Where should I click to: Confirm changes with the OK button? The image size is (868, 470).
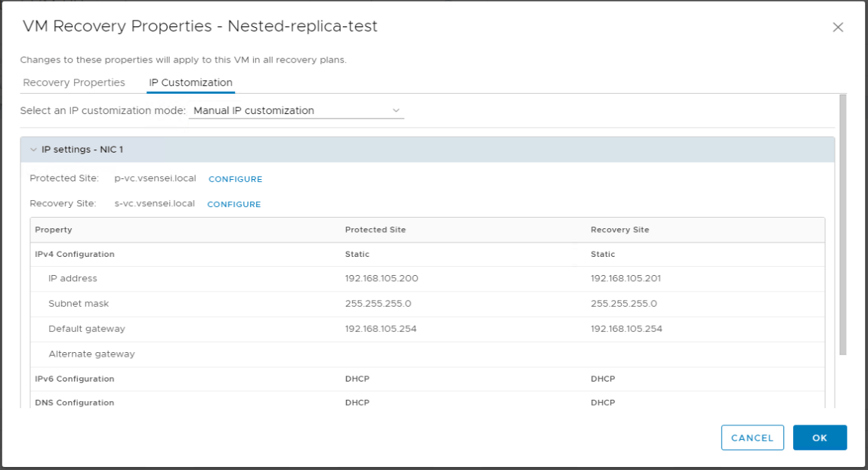click(820, 438)
